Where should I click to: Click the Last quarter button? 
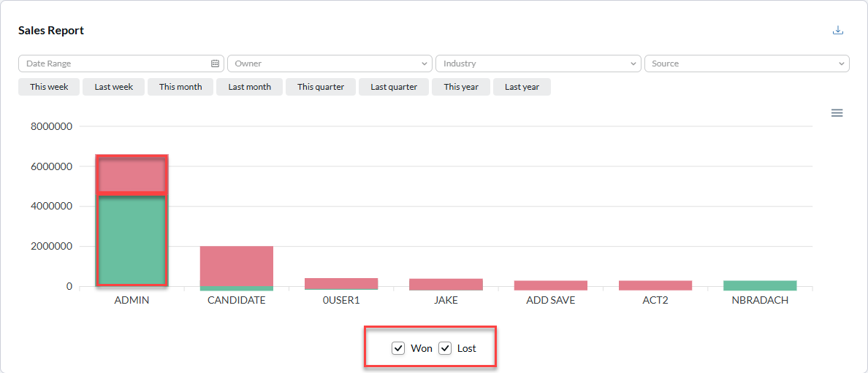coord(394,87)
